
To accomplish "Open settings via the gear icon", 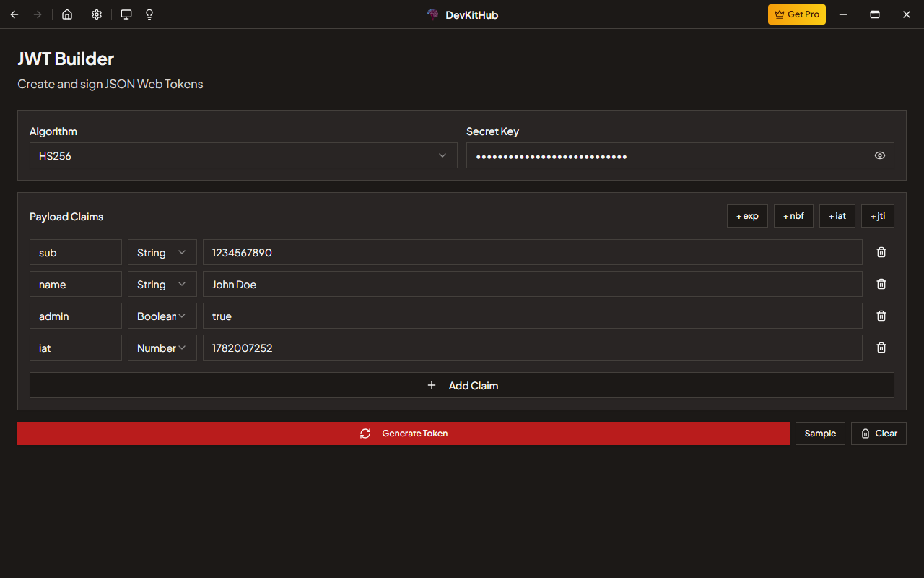I will pos(97,14).
